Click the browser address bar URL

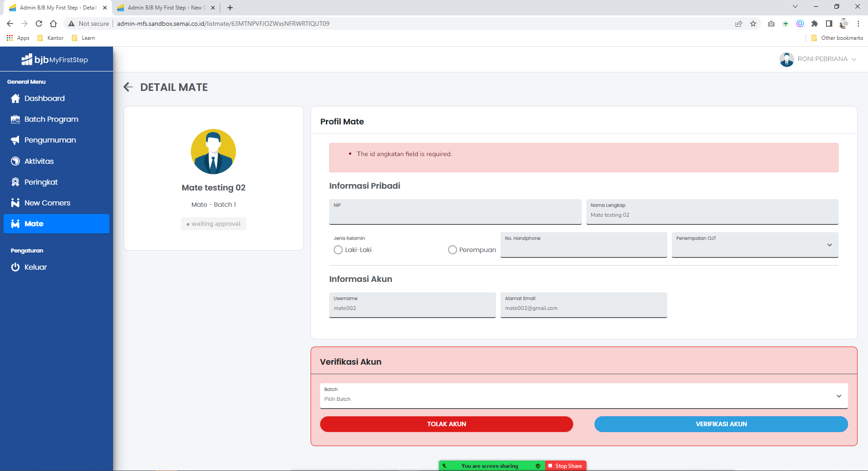(x=223, y=24)
